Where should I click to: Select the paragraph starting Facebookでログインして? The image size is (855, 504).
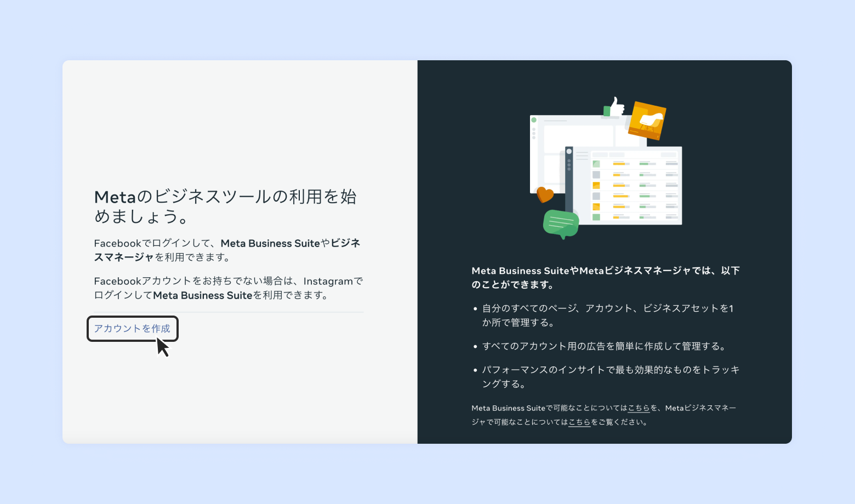point(227,250)
